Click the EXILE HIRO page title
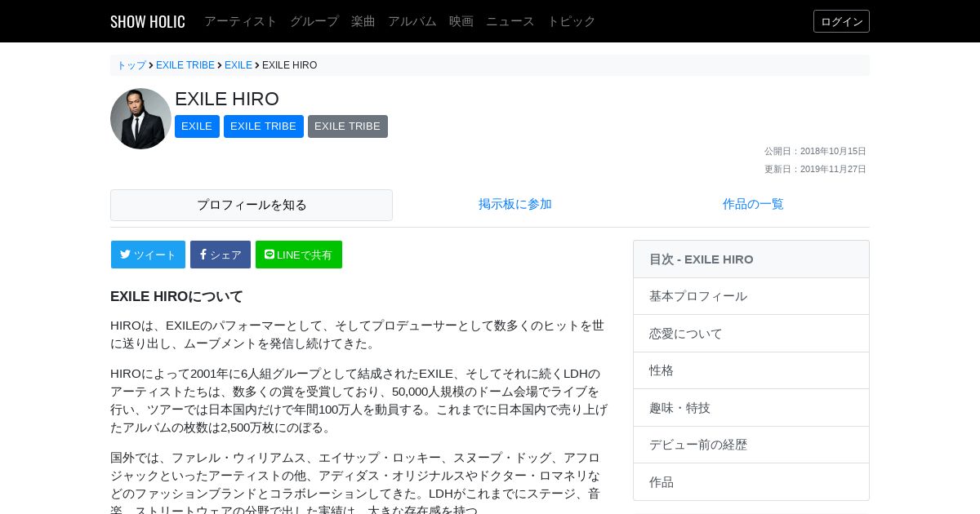The height and width of the screenshot is (514, 980). [227, 99]
